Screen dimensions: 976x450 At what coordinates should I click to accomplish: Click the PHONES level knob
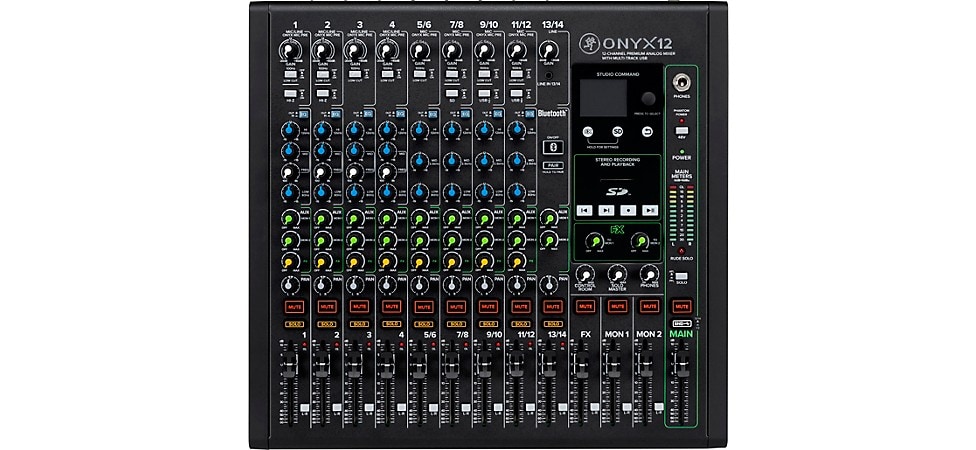(649, 274)
